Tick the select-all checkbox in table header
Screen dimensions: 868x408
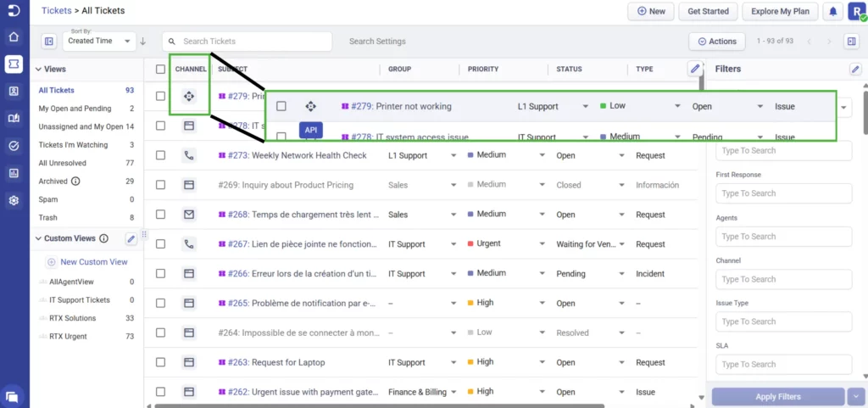pyautogui.click(x=160, y=69)
